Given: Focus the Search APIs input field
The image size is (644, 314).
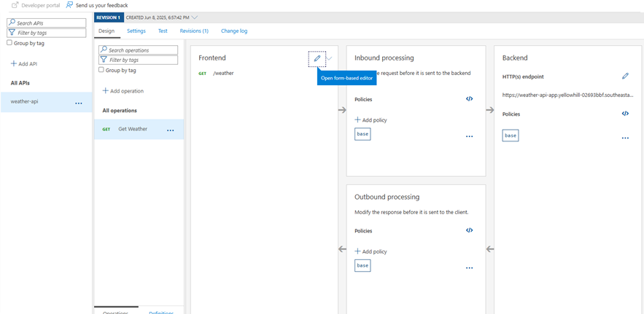Looking at the screenshot, I should [47, 23].
